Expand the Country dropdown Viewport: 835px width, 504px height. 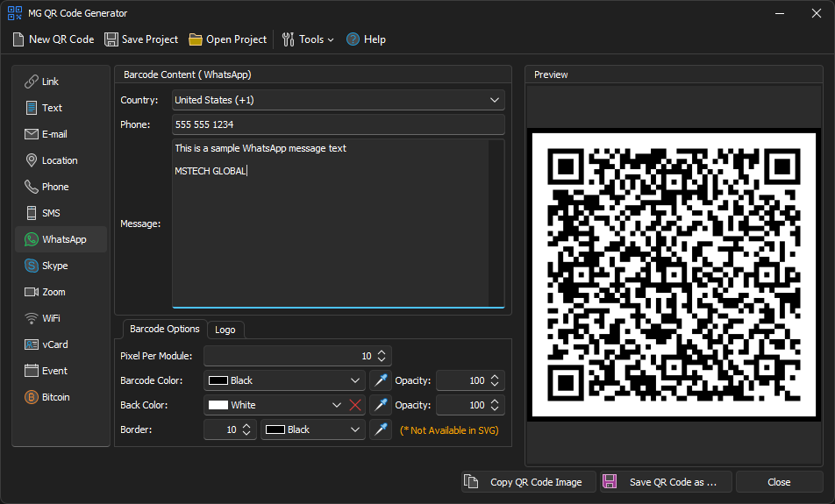[339, 100]
